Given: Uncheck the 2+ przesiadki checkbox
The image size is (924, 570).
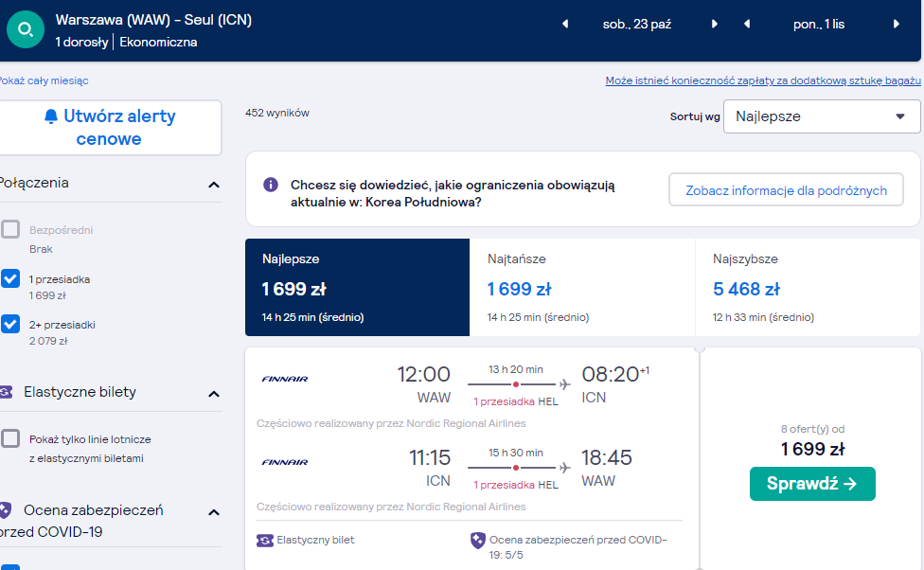Looking at the screenshot, I should 10,324.
